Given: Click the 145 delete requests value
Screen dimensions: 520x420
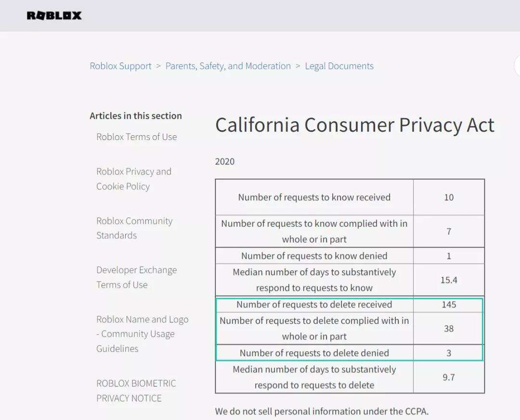Looking at the screenshot, I should click(x=449, y=305).
